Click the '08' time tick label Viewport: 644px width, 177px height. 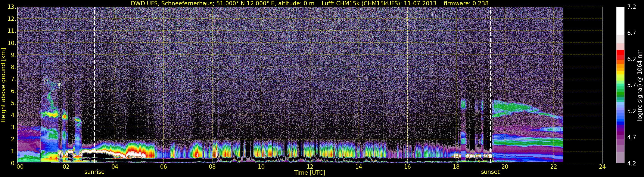pos(212,167)
